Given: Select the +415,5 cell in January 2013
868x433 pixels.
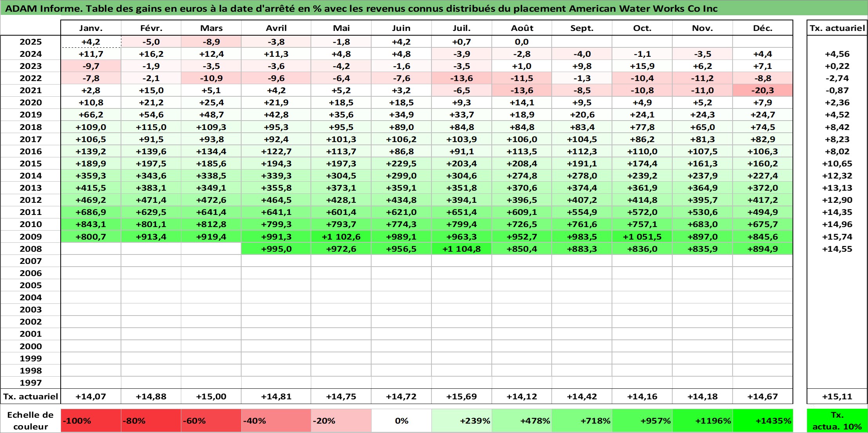Looking at the screenshot, I should pyautogui.click(x=91, y=188).
